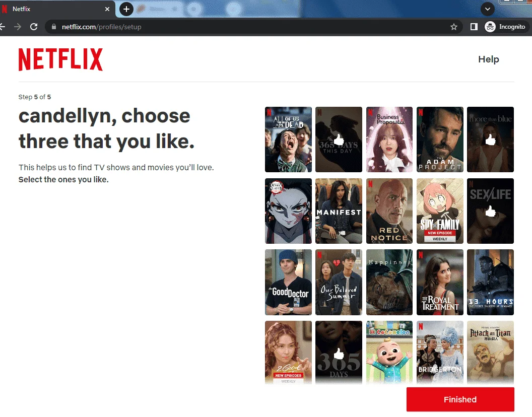The image size is (532, 417).
Task: Deselect the 365 Days poster
Action: (339, 353)
